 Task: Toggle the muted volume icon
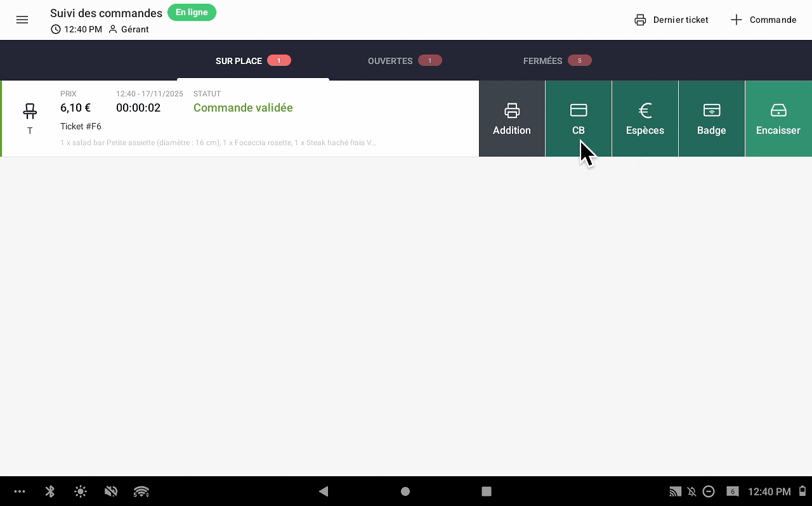click(x=111, y=491)
